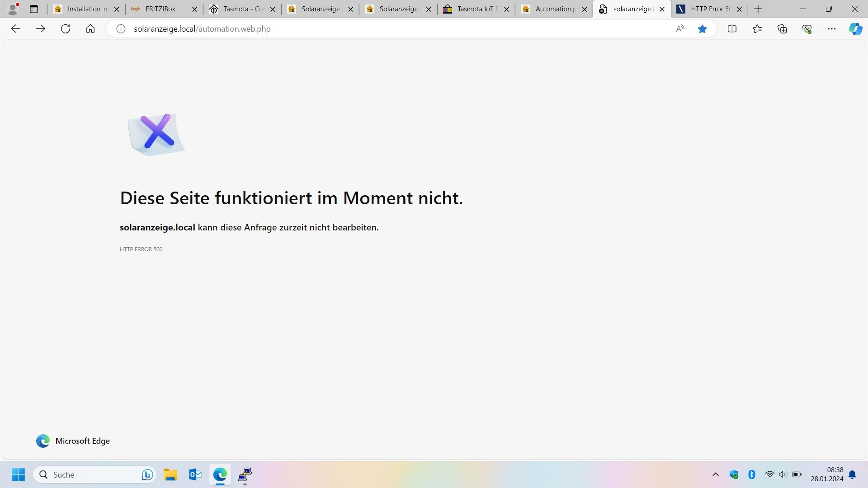Open the Copilot sidebar icon
868x488 pixels.
tap(855, 29)
